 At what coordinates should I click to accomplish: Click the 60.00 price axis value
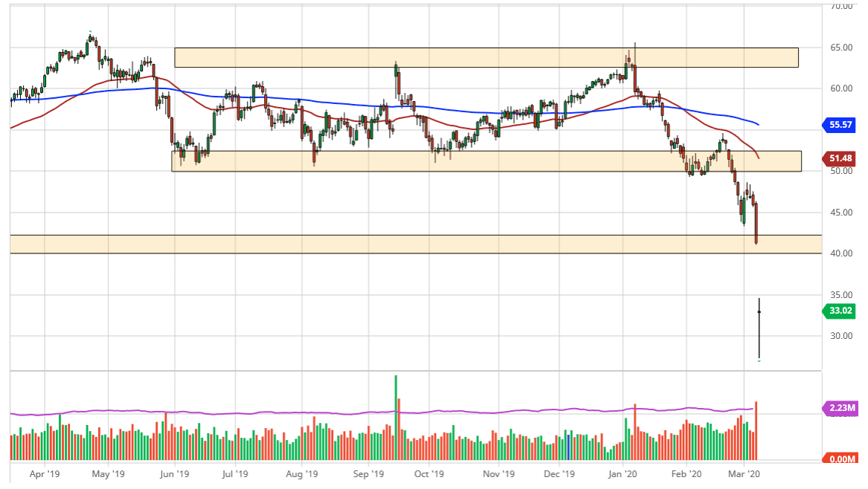tap(841, 88)
